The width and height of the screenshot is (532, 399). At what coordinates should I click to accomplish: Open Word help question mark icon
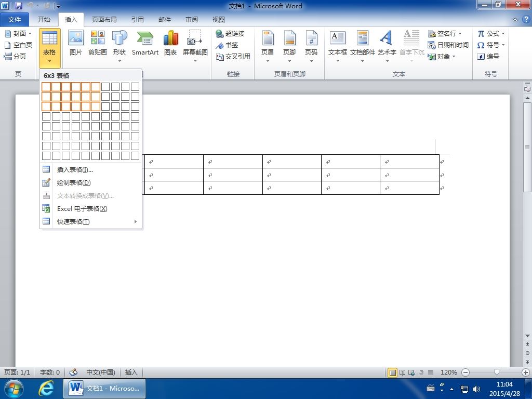tap(526, 19)
